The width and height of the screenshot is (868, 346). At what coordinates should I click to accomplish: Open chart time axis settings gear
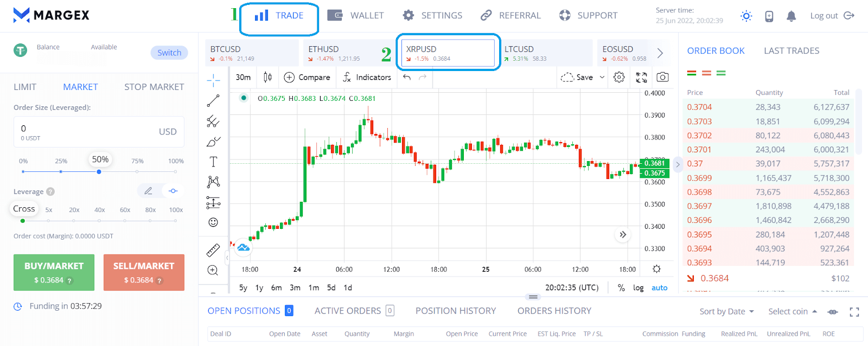click(x=656, y=269)
